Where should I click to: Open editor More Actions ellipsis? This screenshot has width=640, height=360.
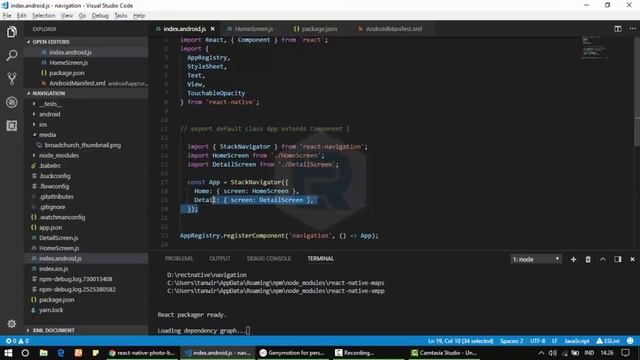632,29
